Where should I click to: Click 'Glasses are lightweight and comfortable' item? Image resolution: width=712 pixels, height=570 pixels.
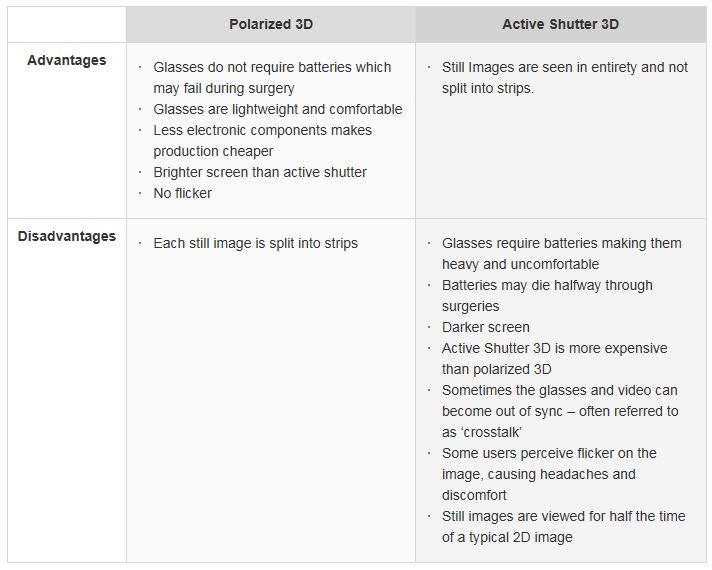pyautogui.click(x=278, y=109)
